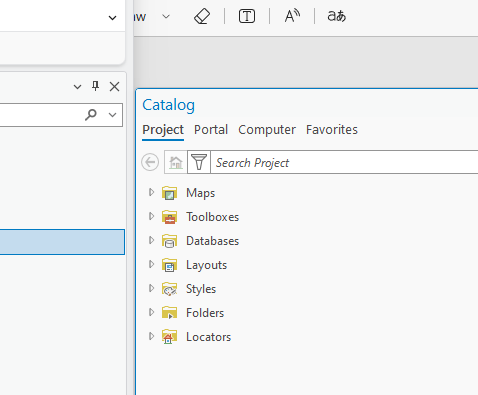The width and height of the screenshot is (478, 395).
Task: Open the translate language icon
Action: 337,16
